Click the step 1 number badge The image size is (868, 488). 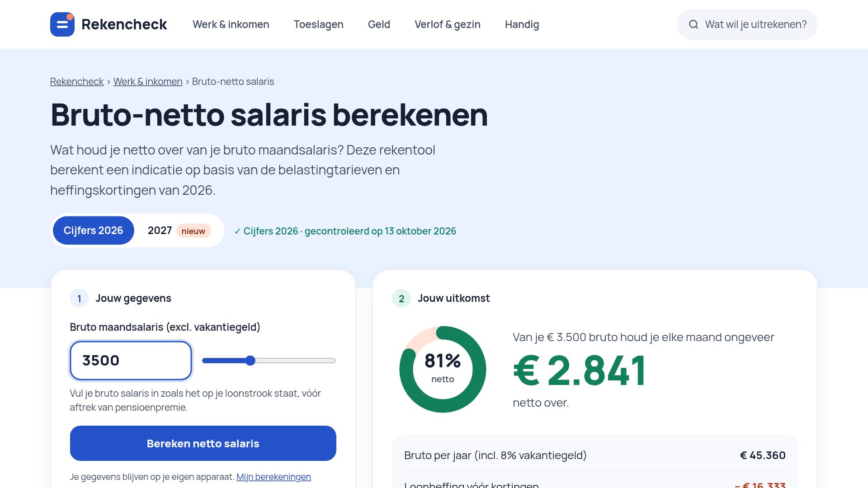click(x=79, y=298)
